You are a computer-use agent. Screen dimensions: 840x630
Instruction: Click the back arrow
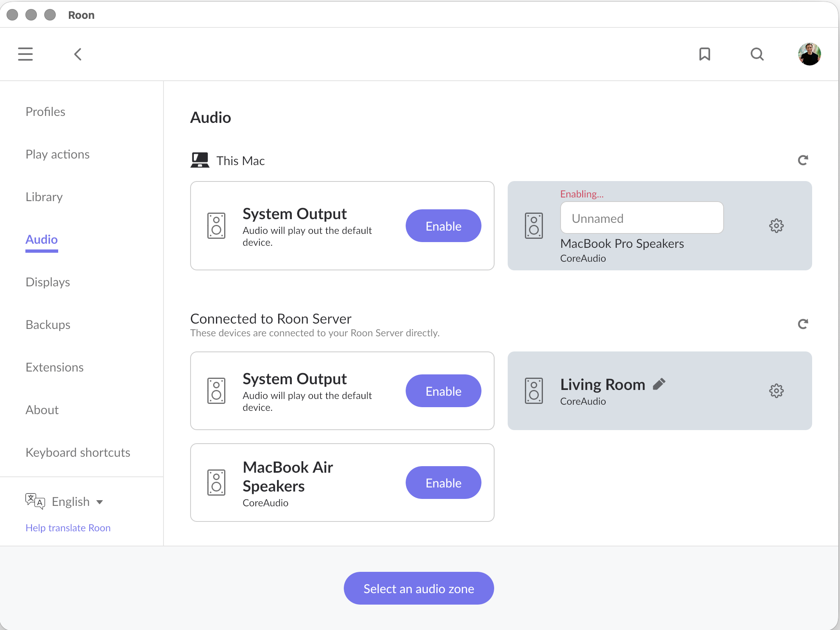[x=78, y=54]
